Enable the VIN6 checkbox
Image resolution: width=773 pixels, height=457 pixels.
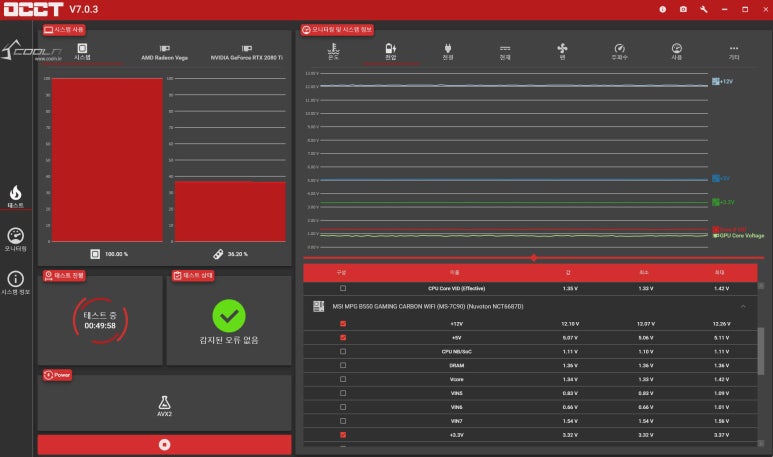(343, 407)
